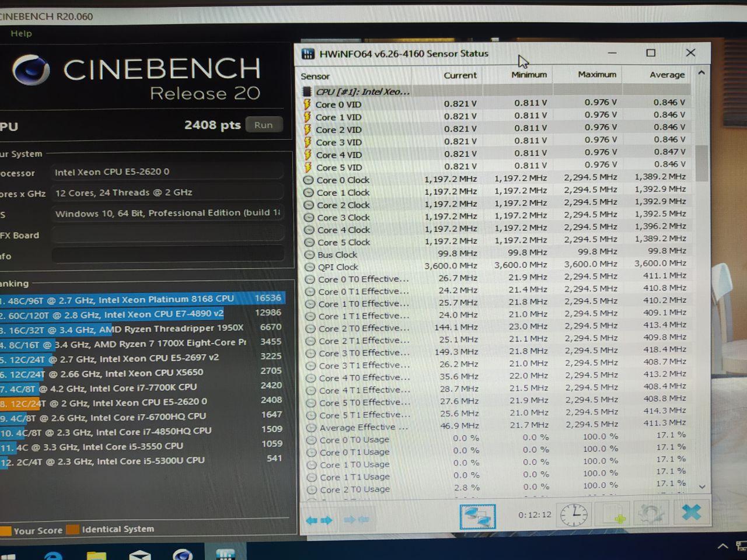Click the clock icon beside Core 0 Clock
The width and height of the screenshot is (747, 560).
[x=309, y=180]
